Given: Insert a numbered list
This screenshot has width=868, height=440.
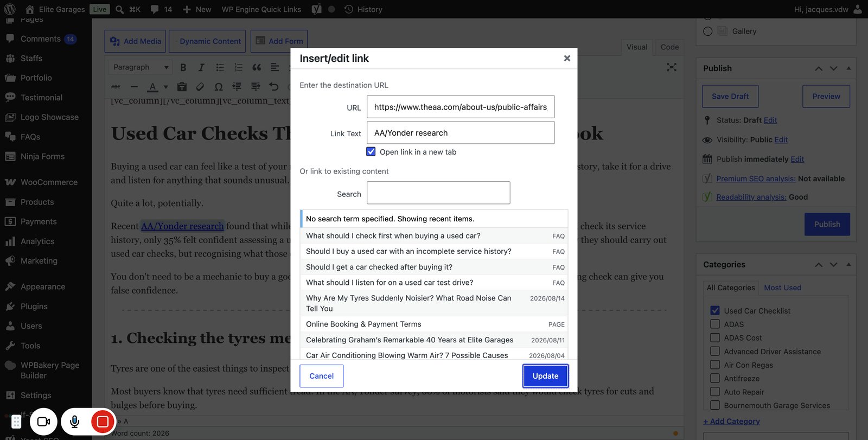Looking at the screenshot, I should [238, 67].
